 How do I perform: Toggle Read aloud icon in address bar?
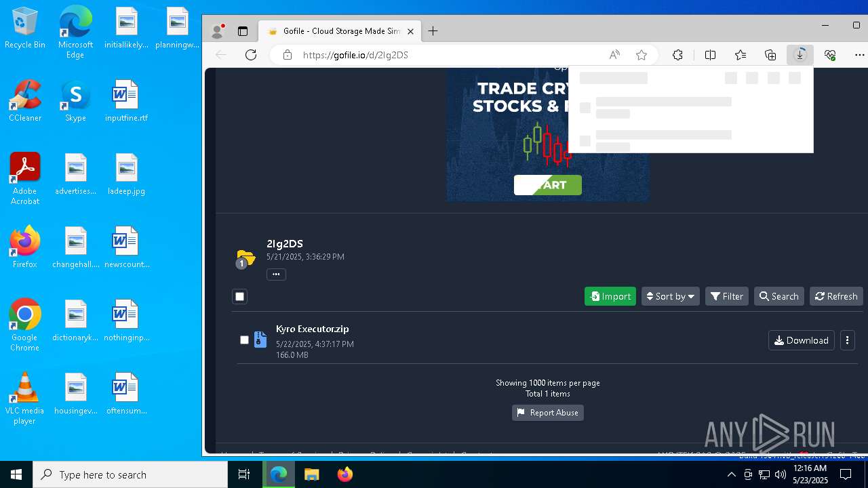614,55
